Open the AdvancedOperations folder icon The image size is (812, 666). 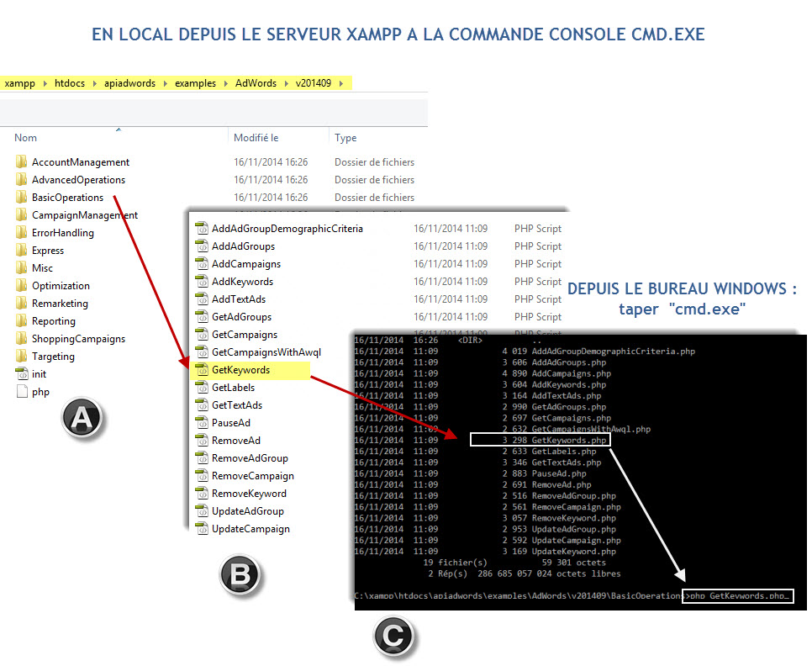(21, 180)
